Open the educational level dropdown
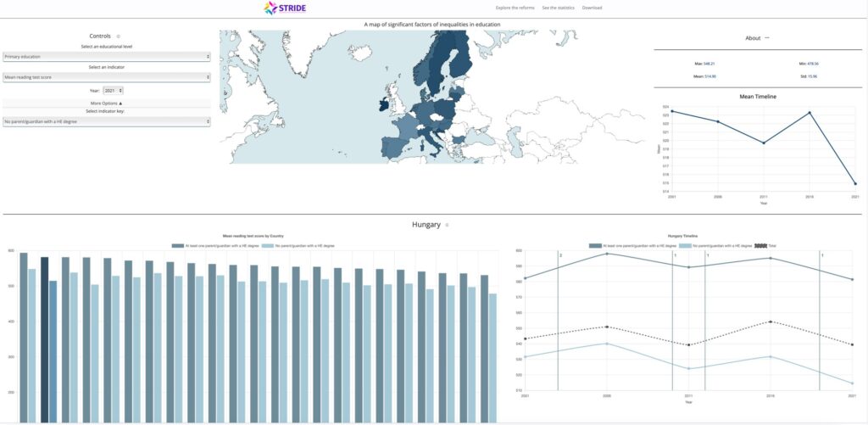The image size is (868, 425). [x=106, y=57]
